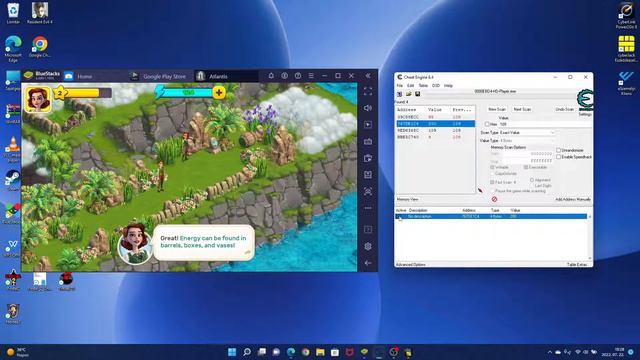Click the Memory View button
This screenshot has width=640, height=360.
point(407,199)
